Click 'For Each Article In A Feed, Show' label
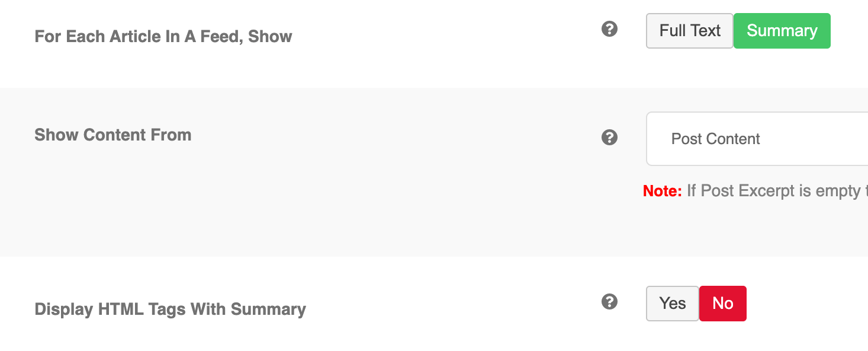Image resolution: width=868 pixels, height=351 pixels. click(x=163, y=37)
